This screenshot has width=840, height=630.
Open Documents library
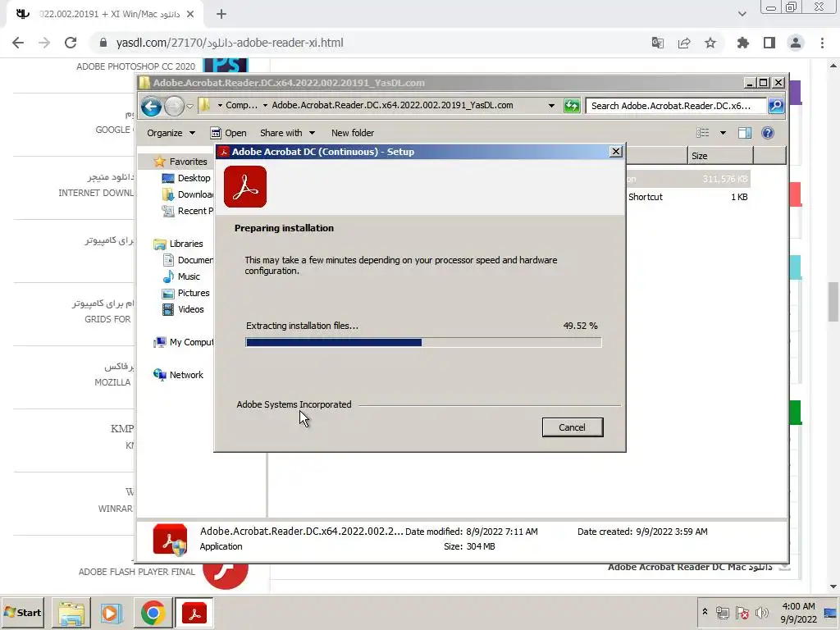pyautogui.click(x=188, y=260)
